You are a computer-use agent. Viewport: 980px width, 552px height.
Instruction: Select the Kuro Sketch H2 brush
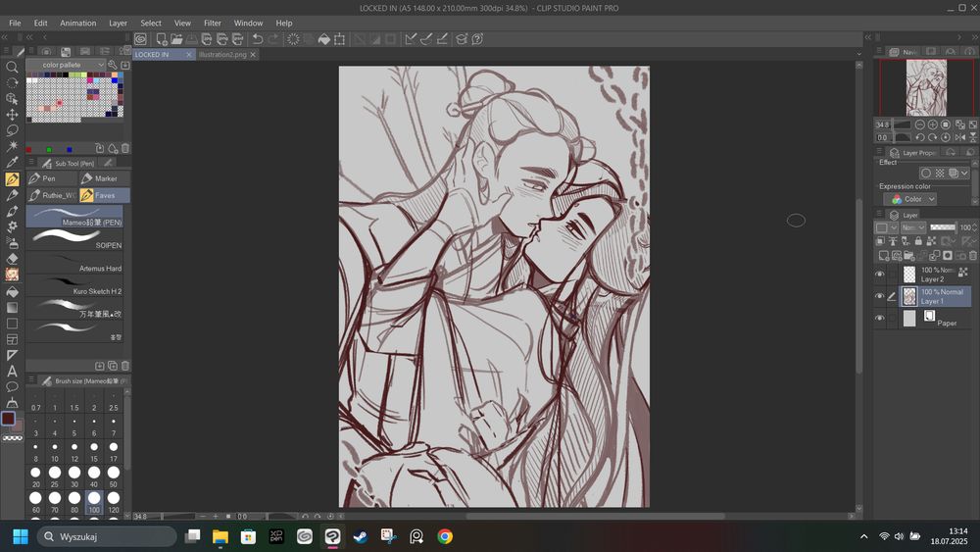75,285
